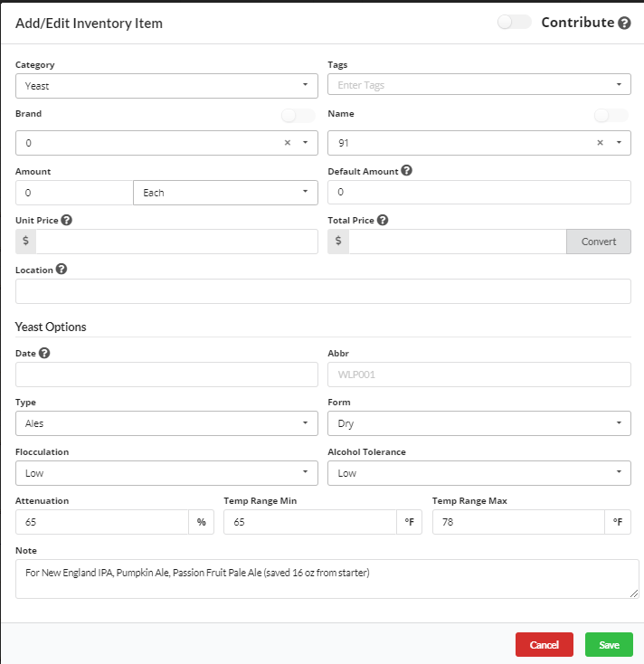Open the Alcohol Tolerance dropdown
Screen dimensions: 644x664
(x=479, y=473)
